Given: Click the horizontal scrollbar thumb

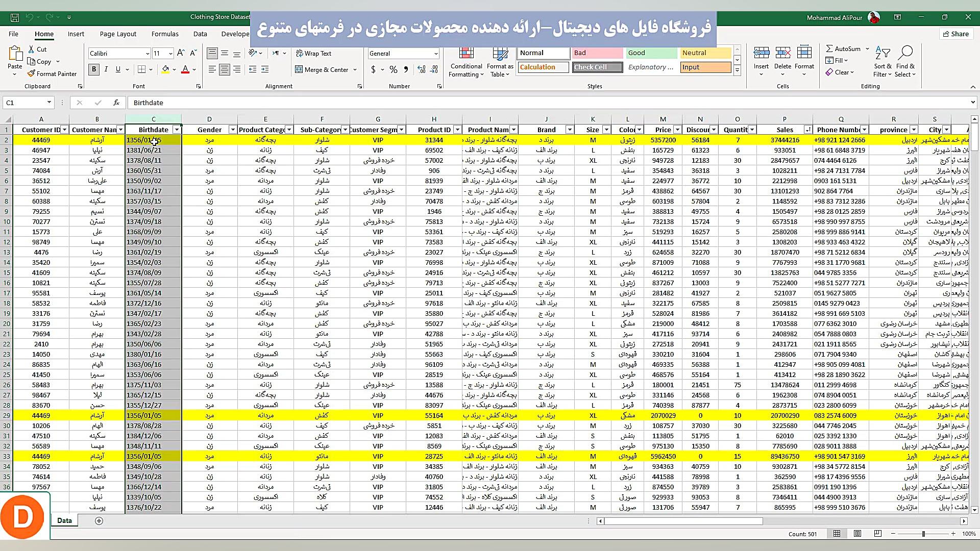Looking at the screenshot, I should pos(683,521).
